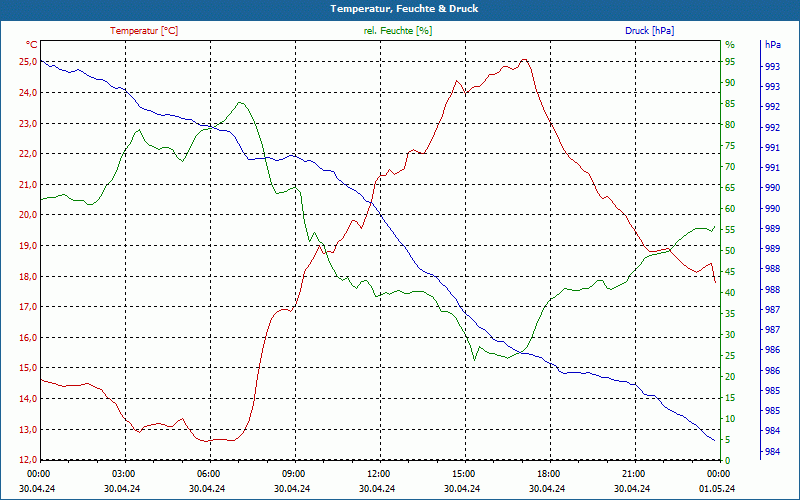
Task: Click the '12:00' time axis label
Action: pyautogui.click(x=378, y=474)
